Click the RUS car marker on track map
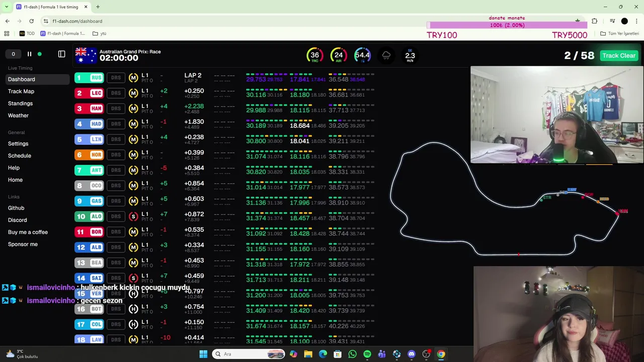 pyautogui.click(x=617, y=213)
